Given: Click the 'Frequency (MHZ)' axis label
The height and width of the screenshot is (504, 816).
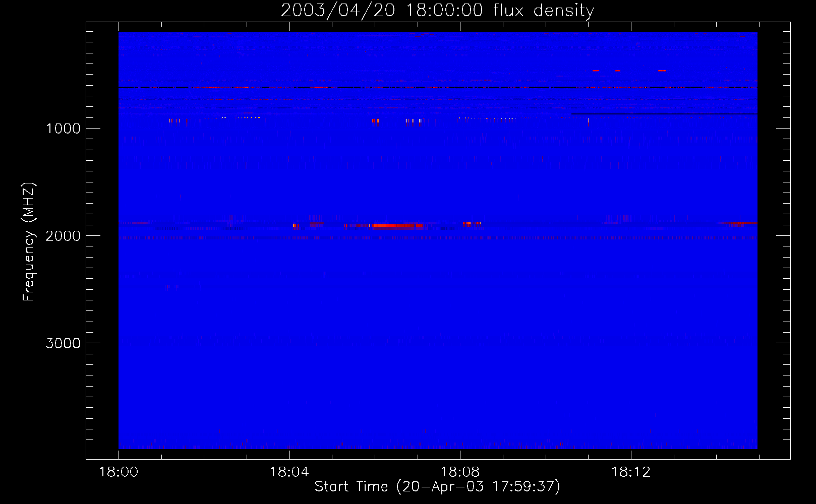Looking at the screenshot, I should coord(28,242).
